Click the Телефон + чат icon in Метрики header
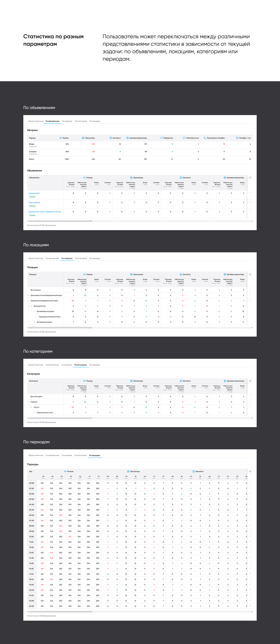Screen dimensions: 280x644 [237, 138]
